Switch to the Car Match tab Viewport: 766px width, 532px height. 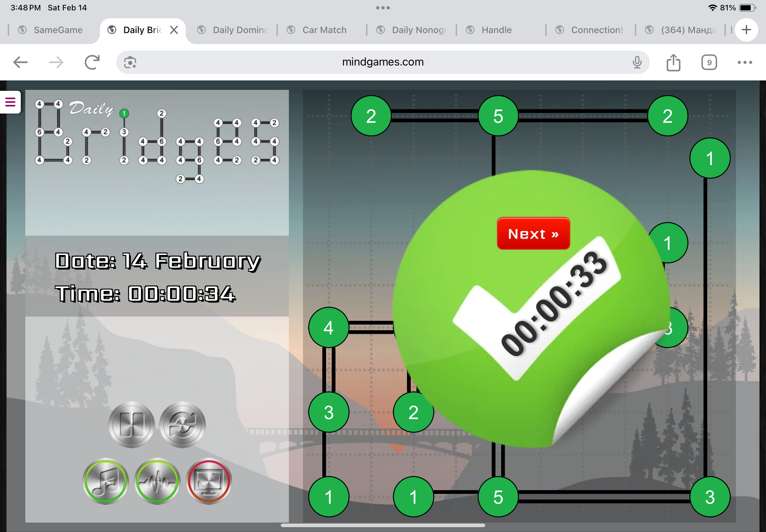click(324, 30)
